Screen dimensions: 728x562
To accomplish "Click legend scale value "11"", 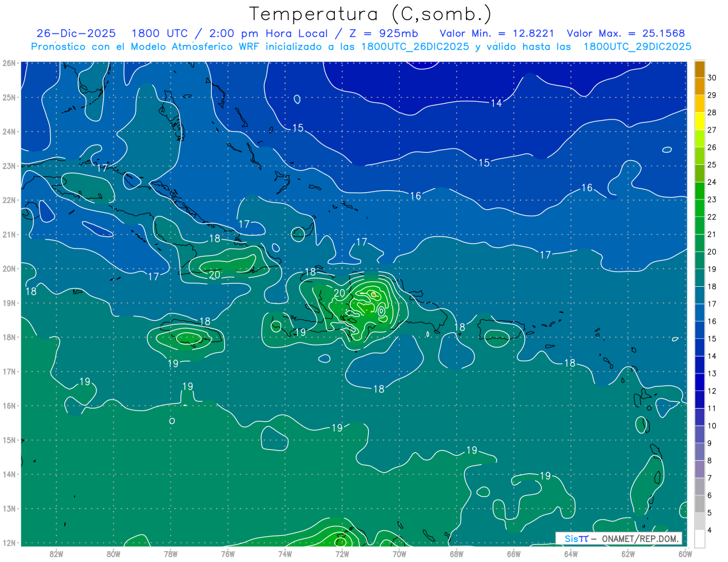I will point(712,408).
